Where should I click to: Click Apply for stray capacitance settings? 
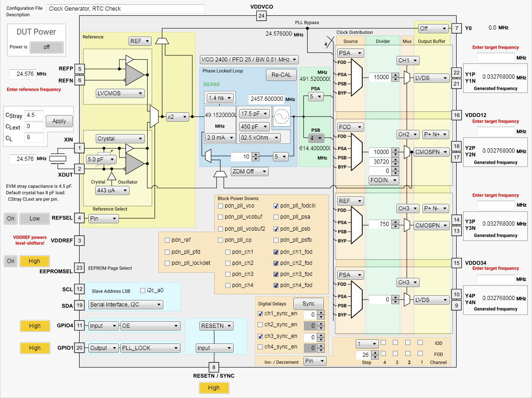(59, 121)
